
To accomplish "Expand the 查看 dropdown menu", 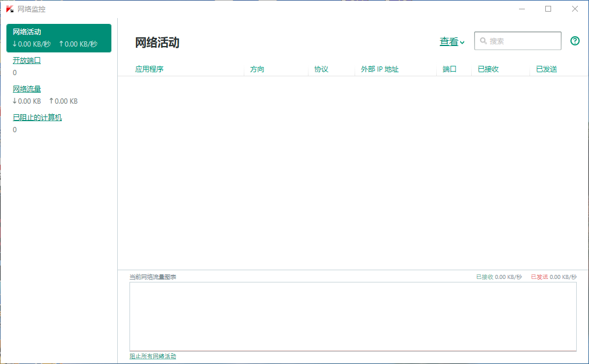I will 452,42.
